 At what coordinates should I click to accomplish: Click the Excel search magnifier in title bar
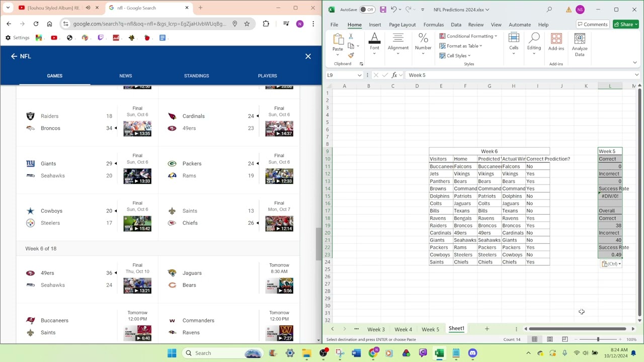pyautogui.click(x=549, y=10)
